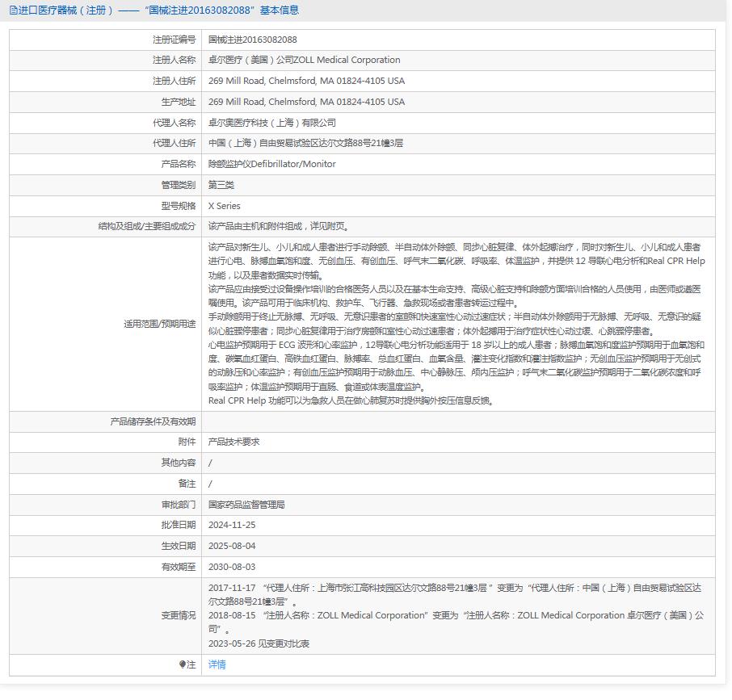
Task: Open the 详情 link at the bottom
Action: coord(217,664)
